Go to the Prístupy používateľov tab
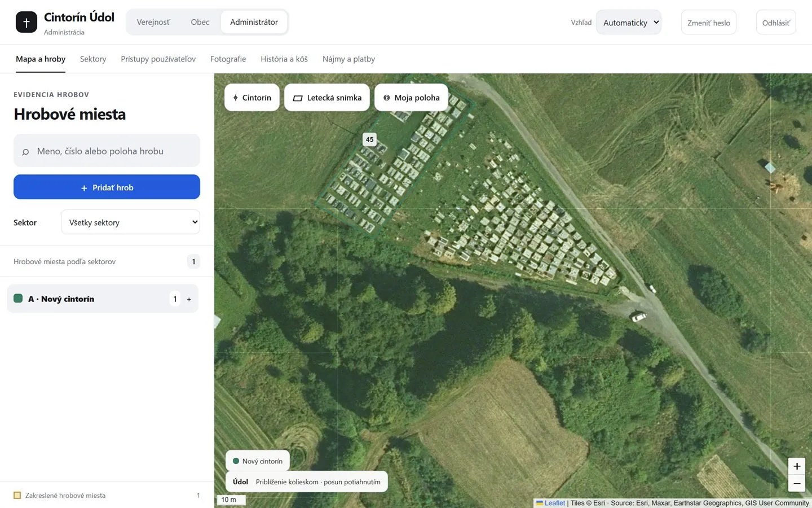Viewport: 812px width, 508px height. click(x=158, y=59)
